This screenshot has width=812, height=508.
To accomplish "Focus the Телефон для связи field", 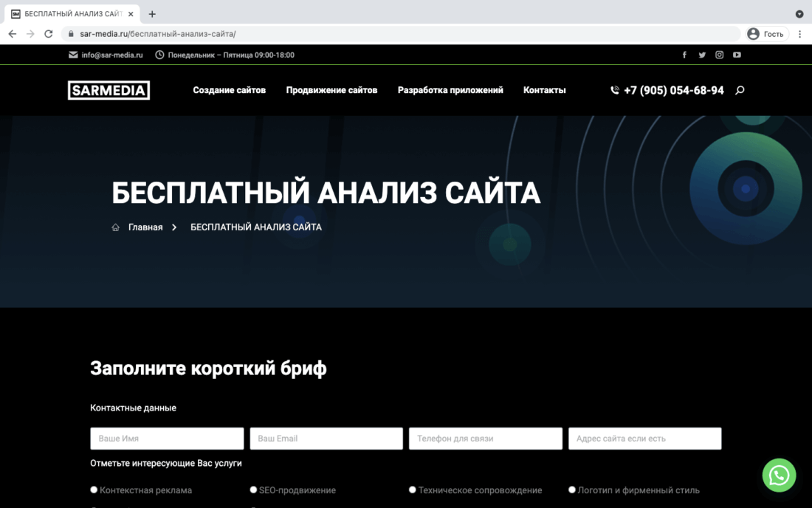I will pyautogui.click(x=485, y=439).
